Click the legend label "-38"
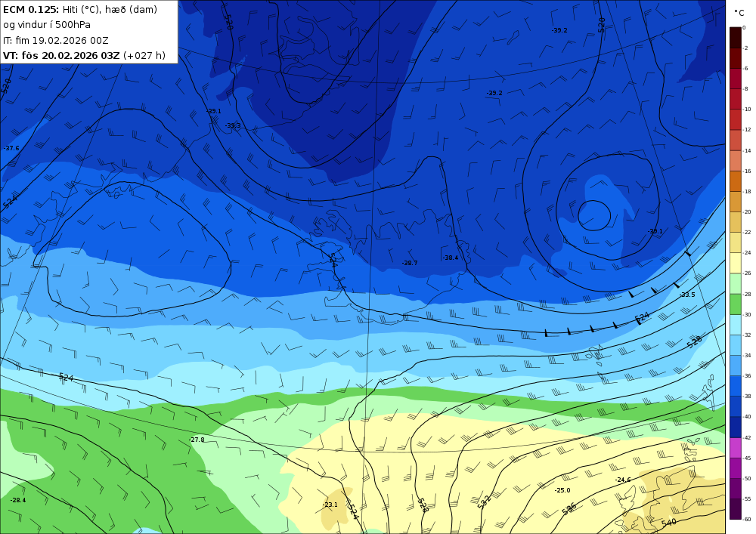Screen dimensions: 756x534 [x=747, y=397]
